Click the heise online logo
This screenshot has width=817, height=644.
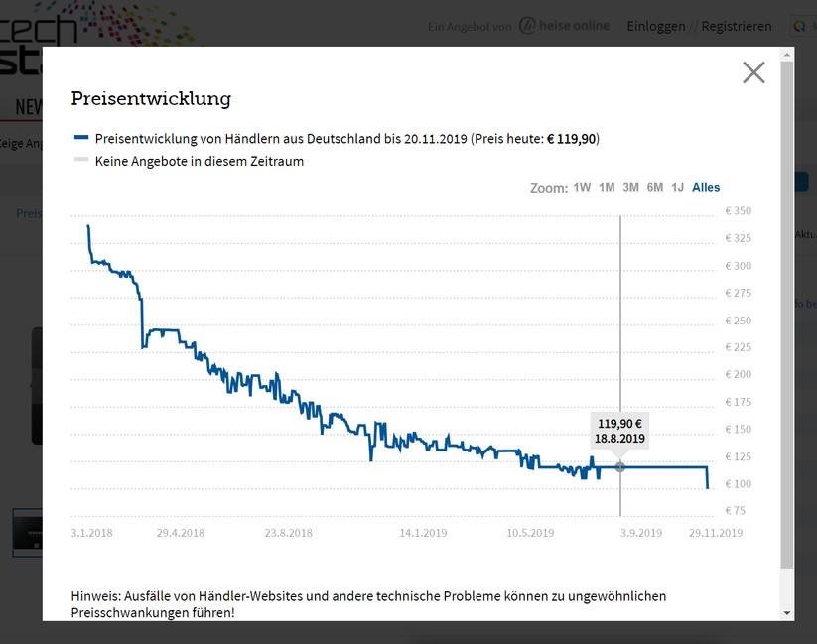pyautogui.click(x=564, y=26)
